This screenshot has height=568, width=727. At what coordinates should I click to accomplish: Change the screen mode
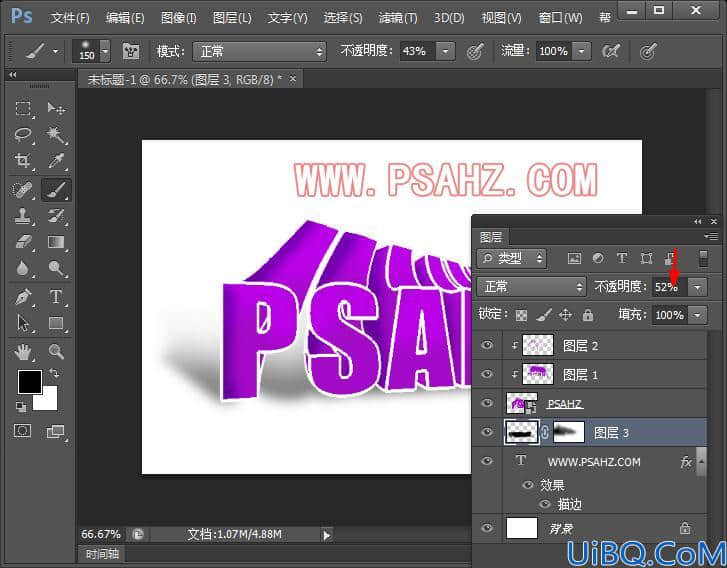pyautogui.click(x=56, y=432)
